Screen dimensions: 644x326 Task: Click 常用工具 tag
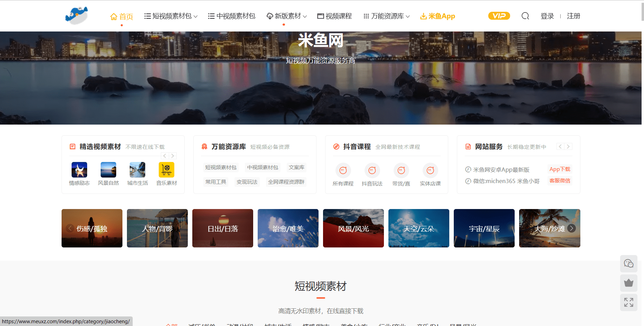[x=215, y=182]
